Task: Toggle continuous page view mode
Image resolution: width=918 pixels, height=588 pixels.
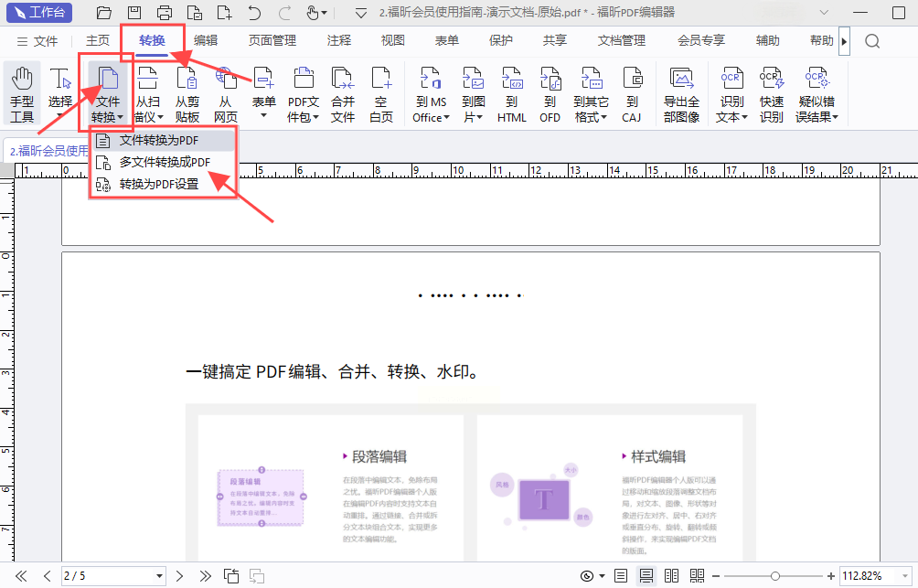Action: [x=646, y=576]
